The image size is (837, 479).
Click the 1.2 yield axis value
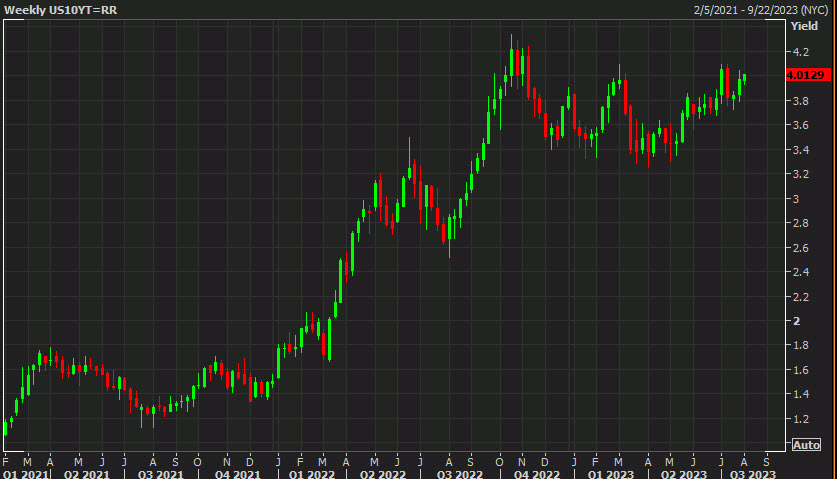click(x=800, y=419)
